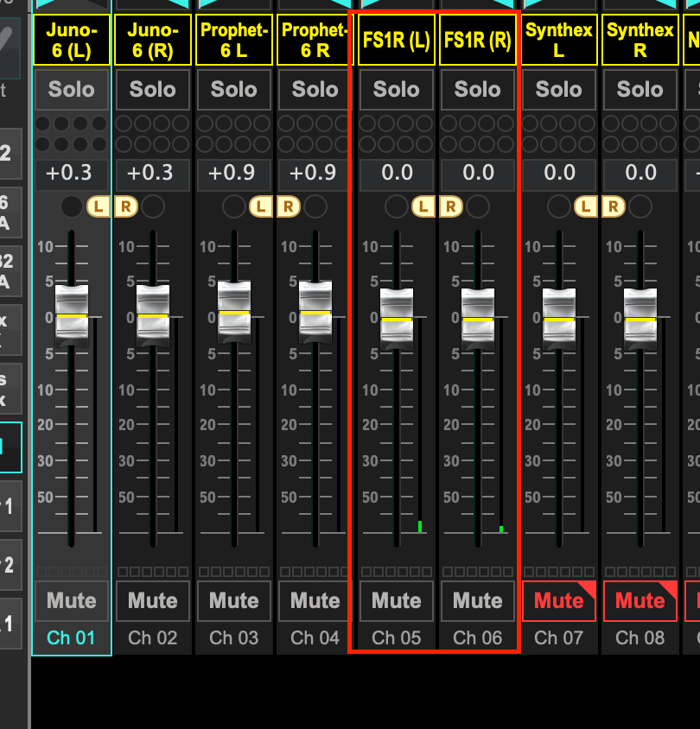Viewport: 700px width, 729px height.
Task: Click the round pan knob on Ch 03
Action: (234, 206)
